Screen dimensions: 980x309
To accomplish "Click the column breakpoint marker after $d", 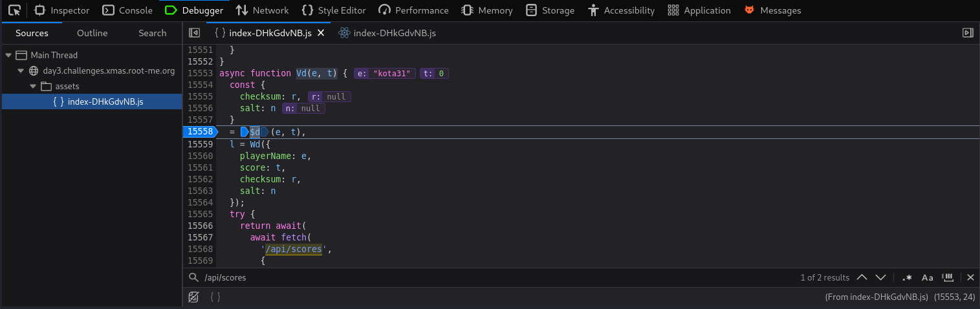I will (265, 132).
